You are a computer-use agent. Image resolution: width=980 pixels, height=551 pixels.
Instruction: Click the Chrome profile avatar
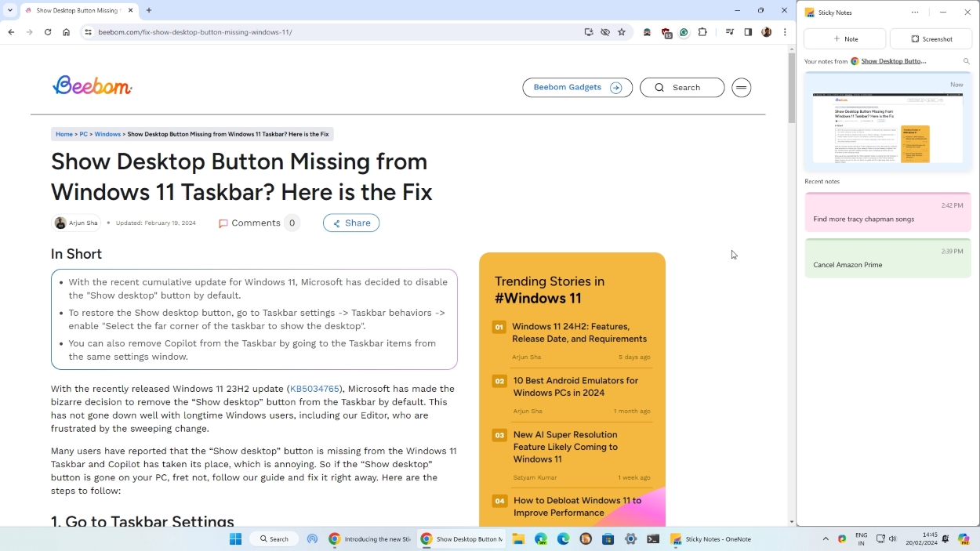pos(766,32)
